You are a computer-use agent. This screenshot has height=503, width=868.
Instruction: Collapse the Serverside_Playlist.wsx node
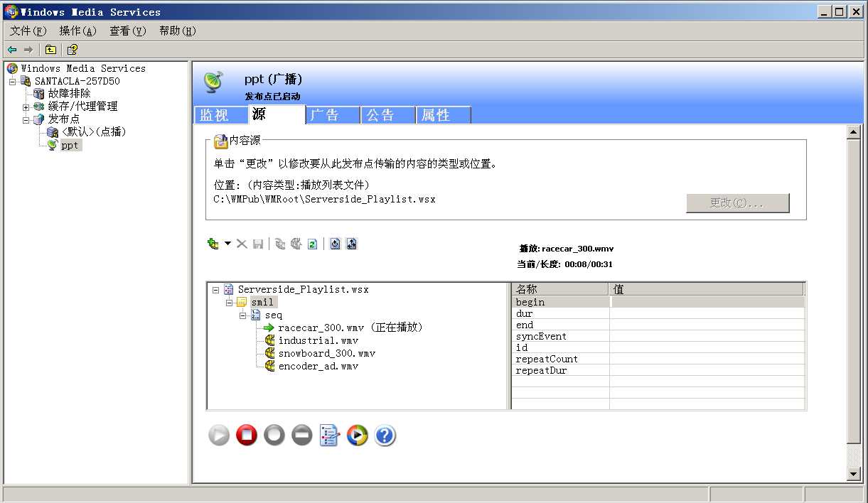coord(215,289)
